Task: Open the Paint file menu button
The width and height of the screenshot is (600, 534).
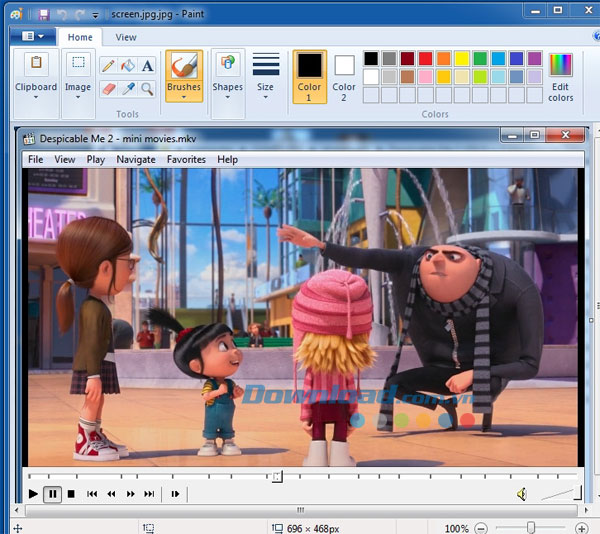Action: [x=33, y=36]
